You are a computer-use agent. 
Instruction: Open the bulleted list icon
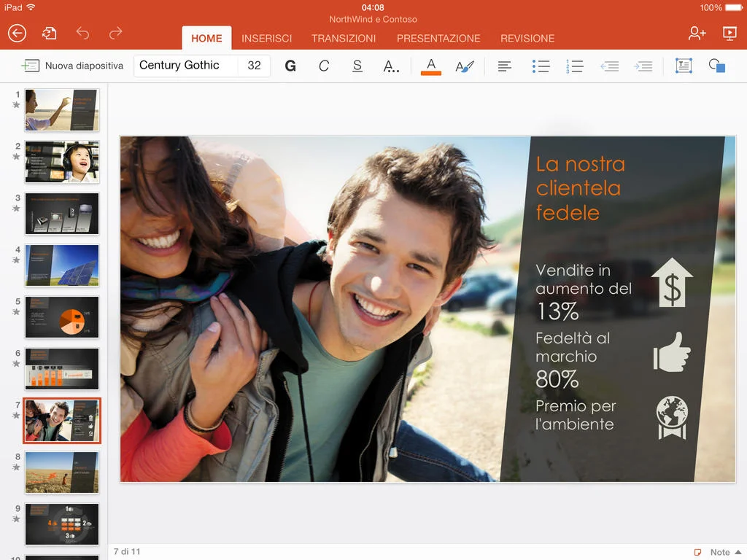541,66
